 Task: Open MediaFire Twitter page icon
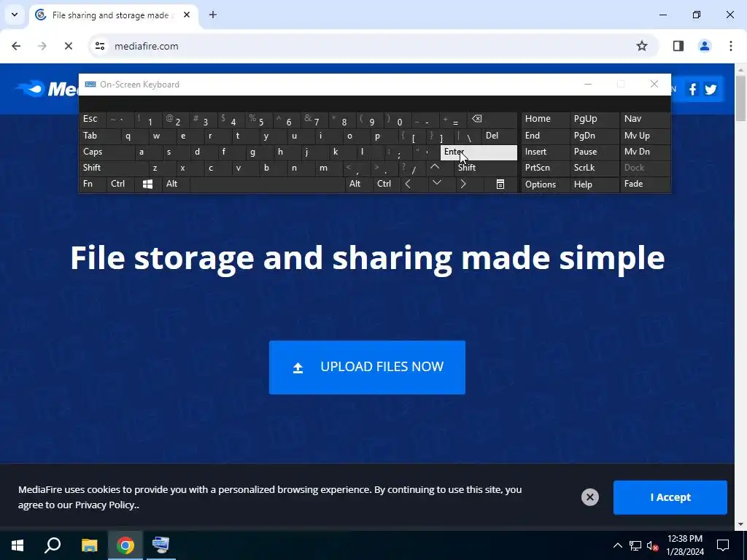click(x=711, y=89)
